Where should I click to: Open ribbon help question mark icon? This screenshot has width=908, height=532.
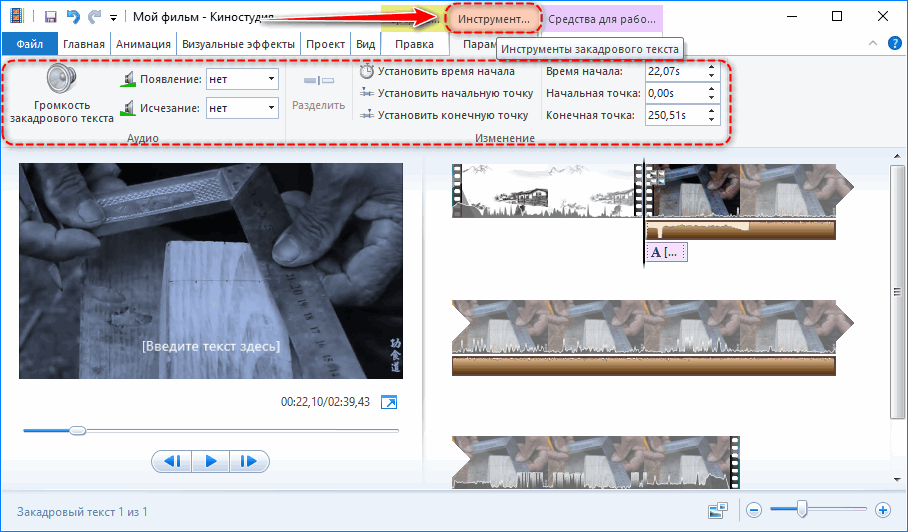[x=894, y=44]
